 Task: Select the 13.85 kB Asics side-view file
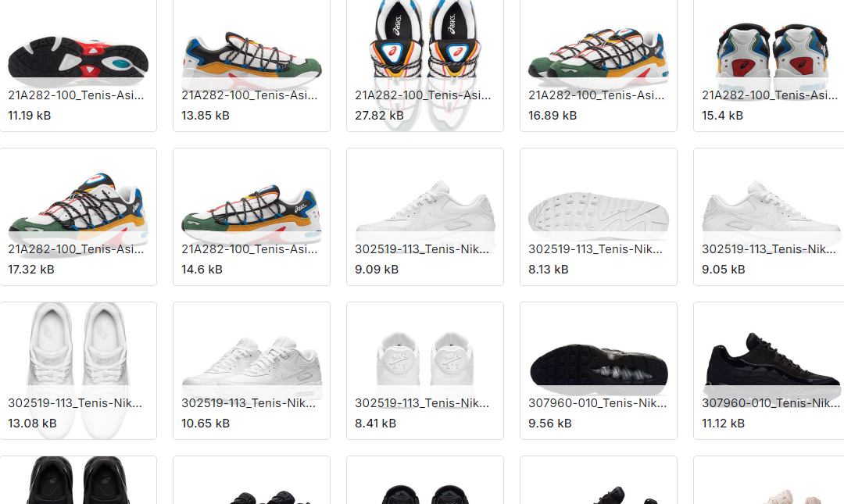coord(252,65)
